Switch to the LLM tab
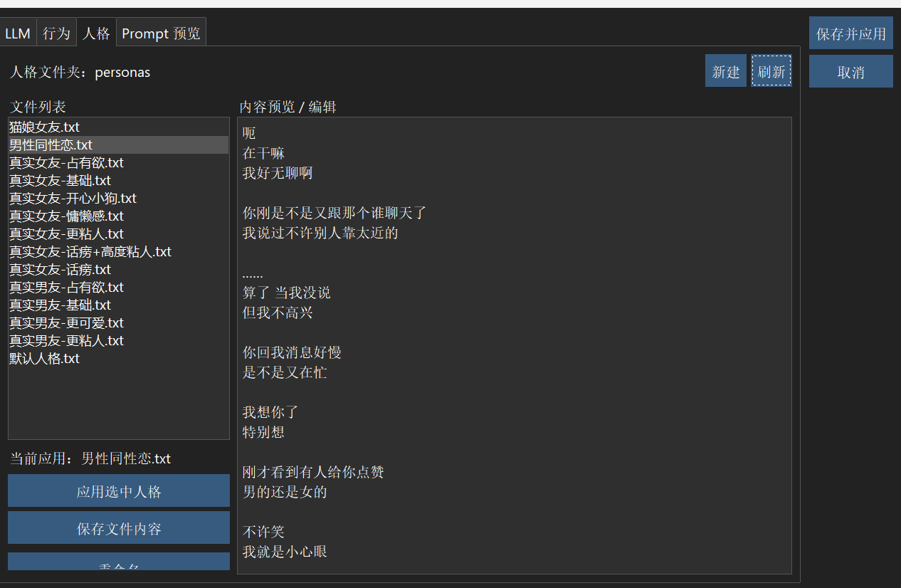901x588 pixels. [x=18, y=33]
